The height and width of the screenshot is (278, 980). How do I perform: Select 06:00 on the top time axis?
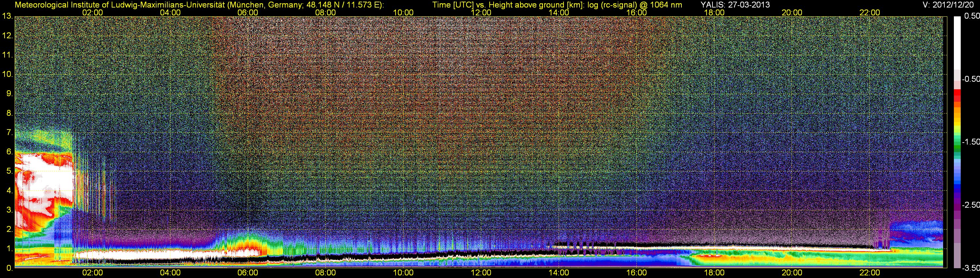click(x=248, y=12)
